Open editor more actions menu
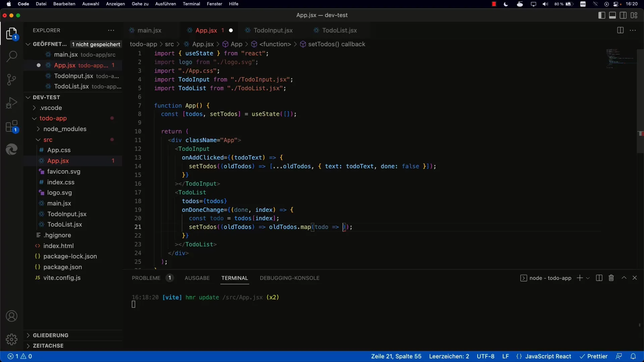The image size is (644, 362). point(633,30)
